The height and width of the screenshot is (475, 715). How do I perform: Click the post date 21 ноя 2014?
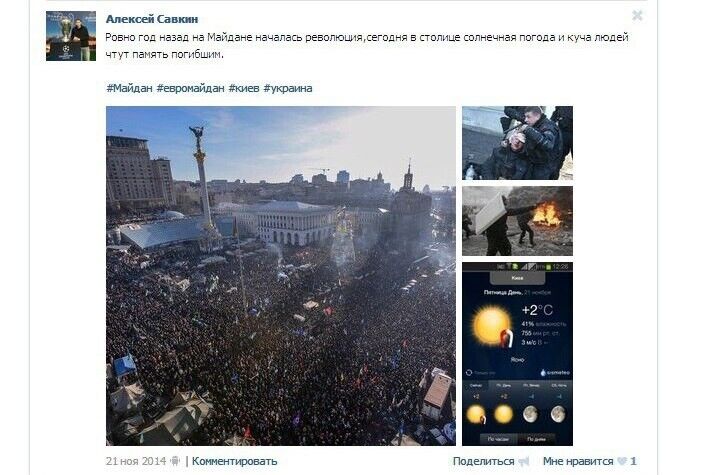point(136,461)
